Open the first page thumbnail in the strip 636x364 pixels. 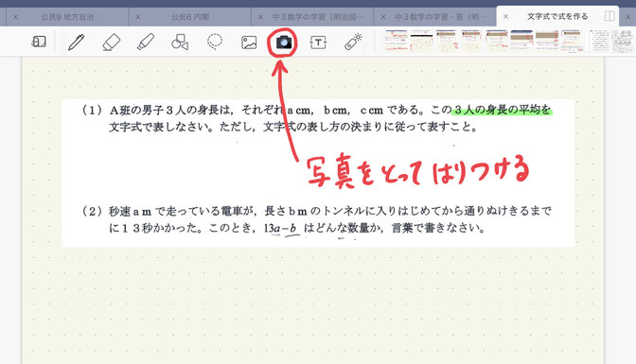[x=396, y=41]
